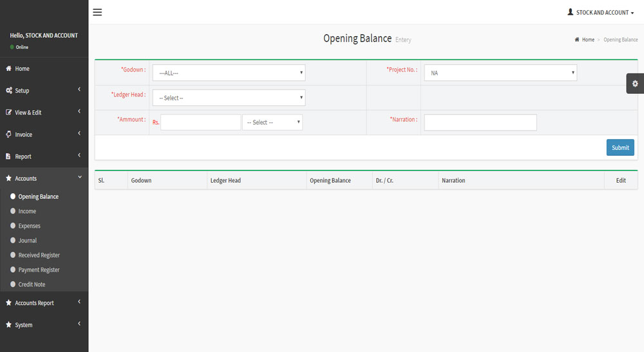Image resolution: width=644 pixels, height=352 pixels.
Task: Open the Project No. dropdown showing NA
Action: coord(500,73)
